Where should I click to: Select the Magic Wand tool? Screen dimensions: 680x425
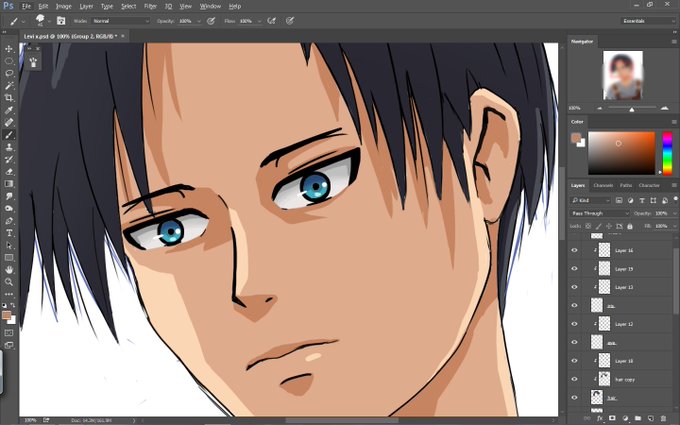[9, 85]
